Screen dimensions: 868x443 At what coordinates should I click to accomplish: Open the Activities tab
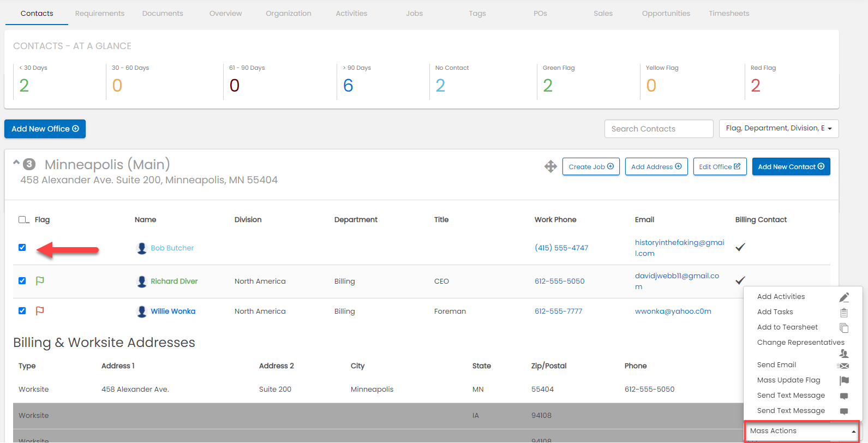(x=351, y=13)
